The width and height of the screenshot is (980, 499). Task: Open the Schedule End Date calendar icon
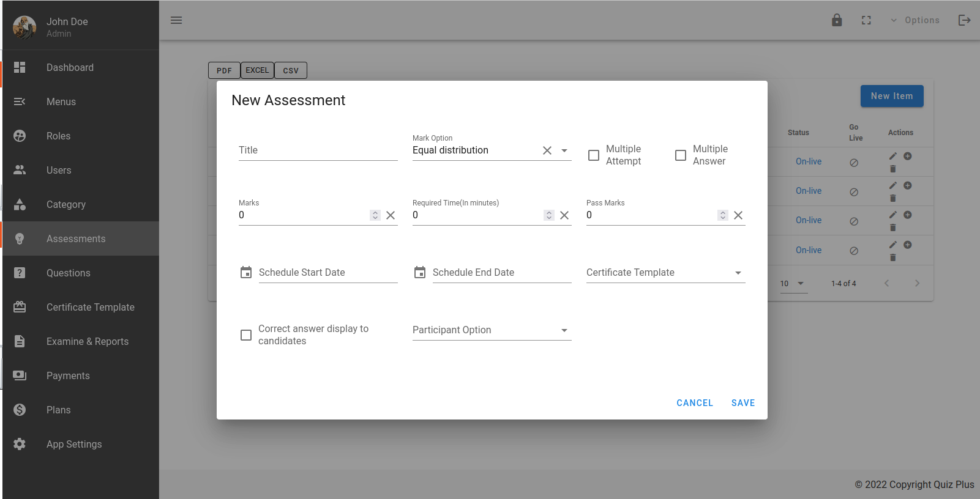420,272
